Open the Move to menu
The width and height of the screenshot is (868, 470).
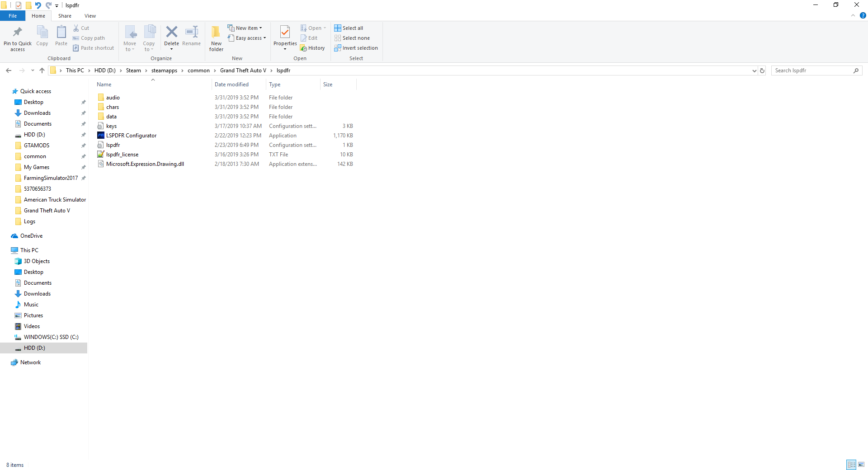coord(130,38)
